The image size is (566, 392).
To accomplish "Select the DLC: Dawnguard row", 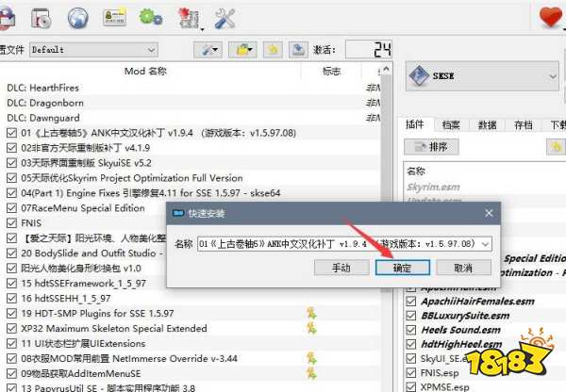I will [x=190, y=118].
